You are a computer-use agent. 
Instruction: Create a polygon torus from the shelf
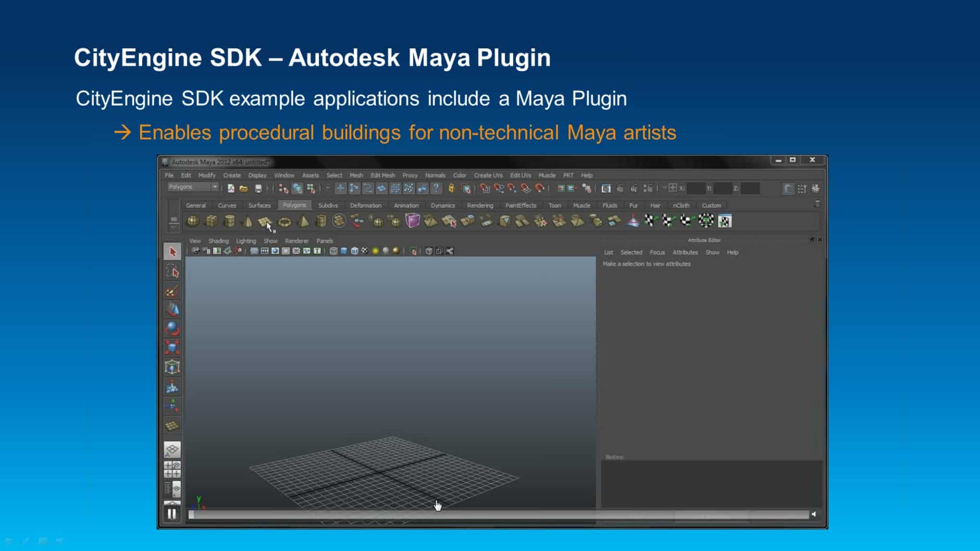click(x=284, y=222)
